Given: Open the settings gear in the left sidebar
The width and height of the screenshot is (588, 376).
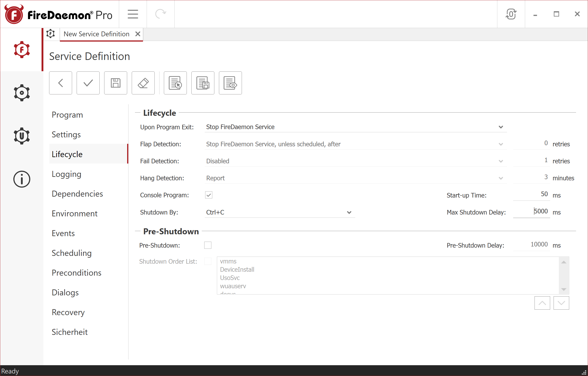Looking at the screenshot, I should (22, 93).
